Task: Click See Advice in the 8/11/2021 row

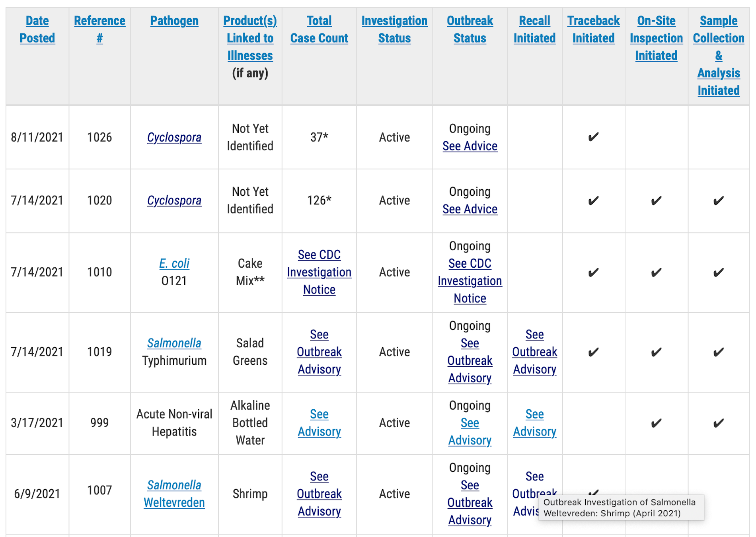Action: [470, 146]
